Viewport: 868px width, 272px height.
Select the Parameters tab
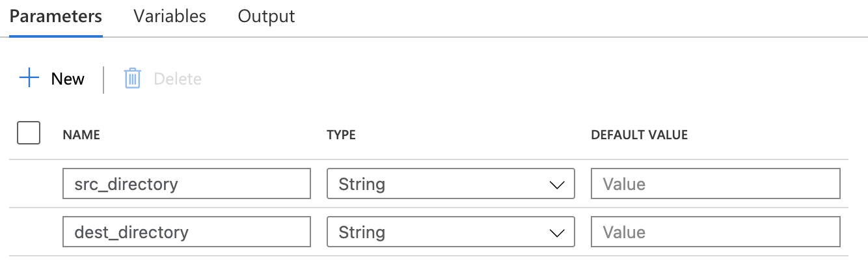pyautogui.click(x=56, y=16)
